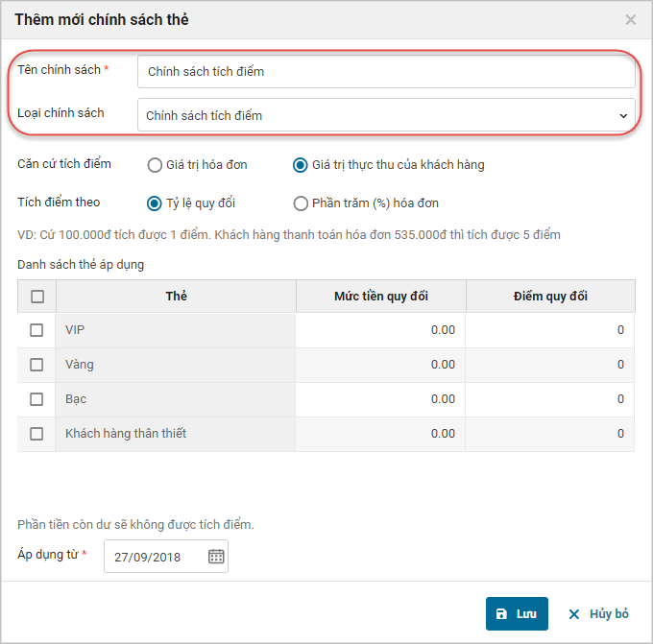Expand the Loại chính sách dropdown
This screenshot has width=653, height=644.
coord(386,115)
